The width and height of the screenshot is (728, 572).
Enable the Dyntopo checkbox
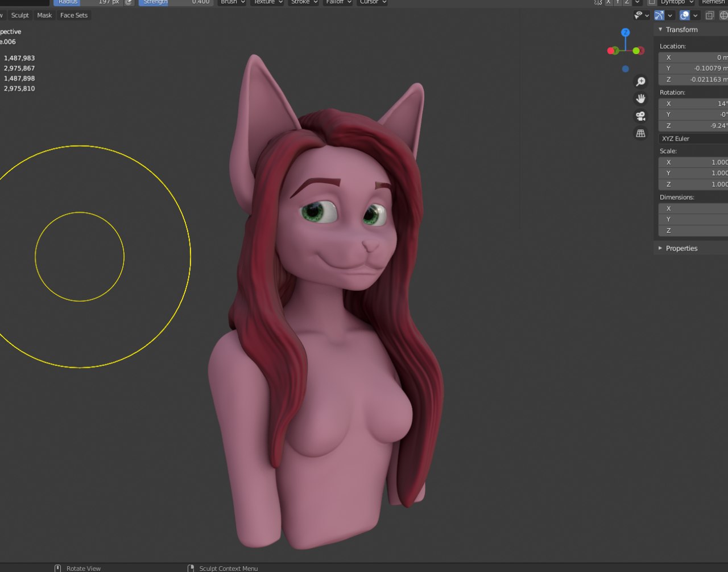[x=652, y=2]
